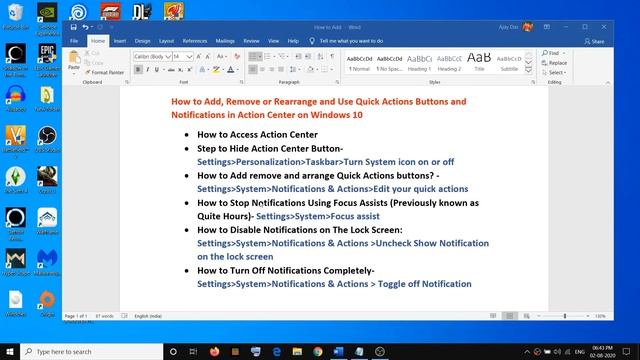
Task: Apply text highlight color
Action: (x=216, y=70)
